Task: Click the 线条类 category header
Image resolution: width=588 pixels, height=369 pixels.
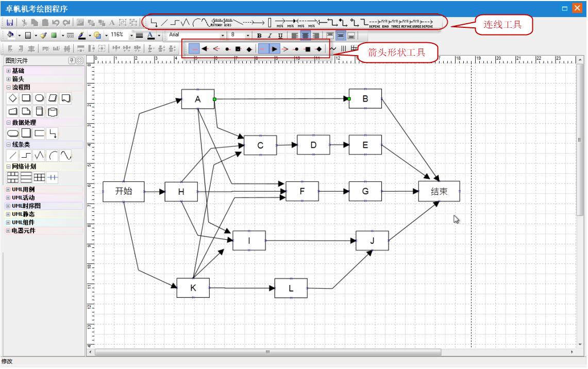Action: tap(44, 144)
